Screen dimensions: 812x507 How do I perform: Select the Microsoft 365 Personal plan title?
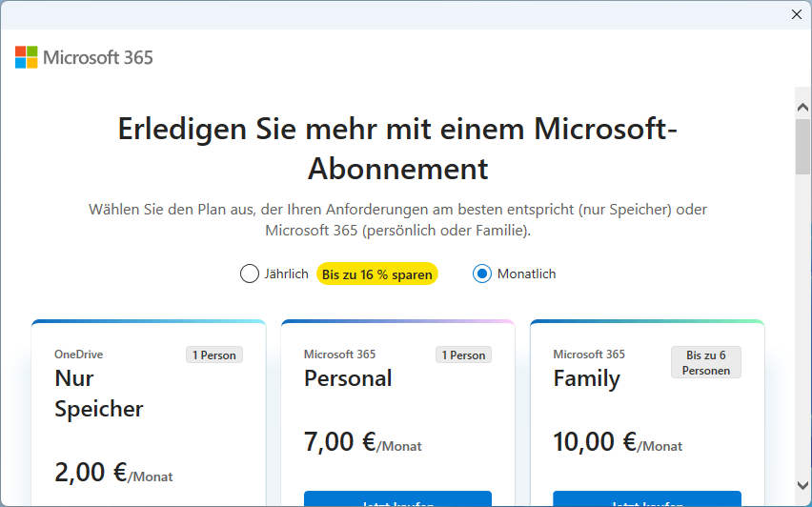coord(348,378)
